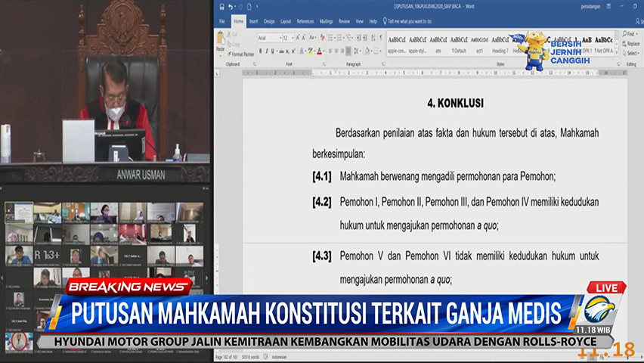The width and height of the screenshot is (644, 363).
Task: Toggle Show/Hide paragraph marks
Action: click(381, 38)
